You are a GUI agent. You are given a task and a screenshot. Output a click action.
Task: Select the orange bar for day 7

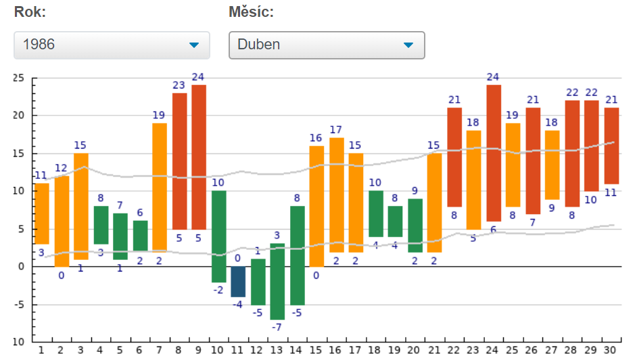click(x=160, y=187)
